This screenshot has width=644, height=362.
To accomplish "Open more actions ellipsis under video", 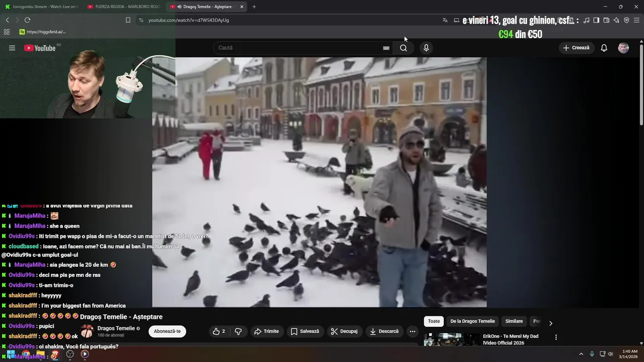I will pos(412,331).
